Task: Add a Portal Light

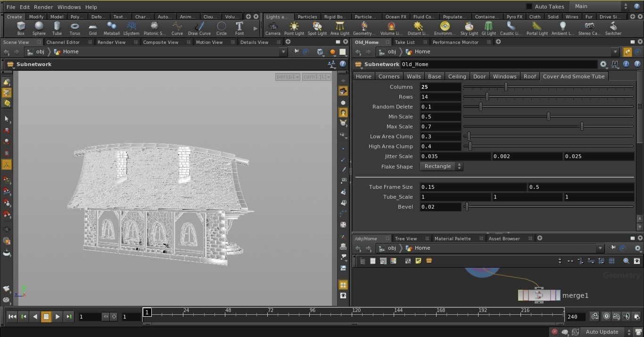Action: (537, 28)
